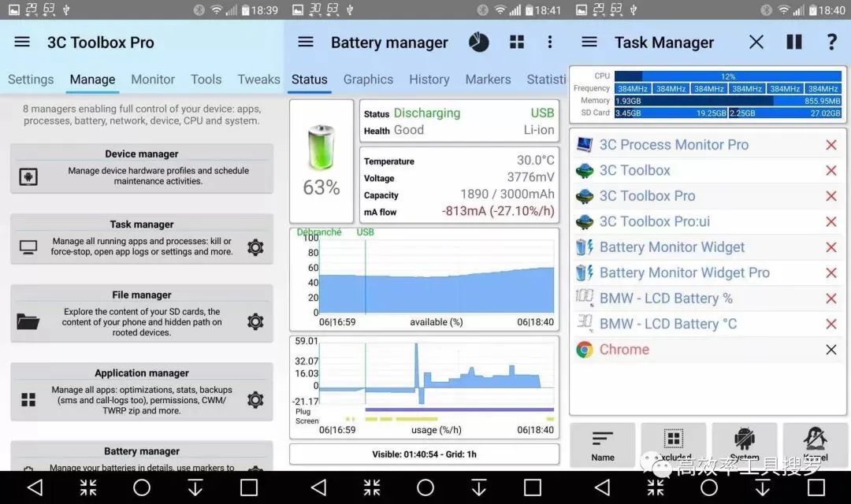Tap the X kill-all icon in Task Manager header
Viewport: 851px width, 504px height.
[756, 42]
